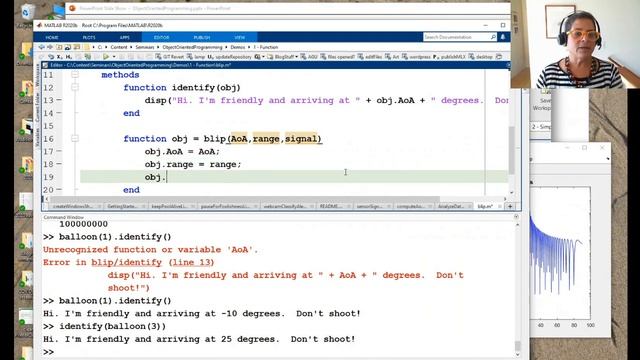The height and width of the screenshot is (360, 640).
Task: Collapse the methods block fold marker on line 11
Action: (75, 75)
